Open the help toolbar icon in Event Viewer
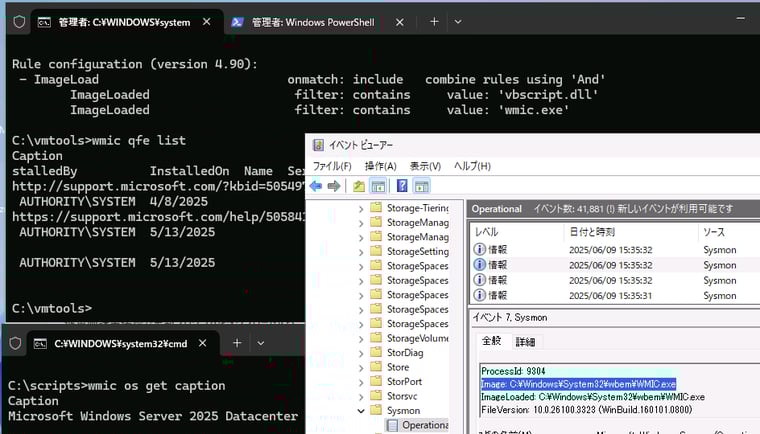Screen dimensions: 760x434 pyautogui.click(x=402, y=186)
